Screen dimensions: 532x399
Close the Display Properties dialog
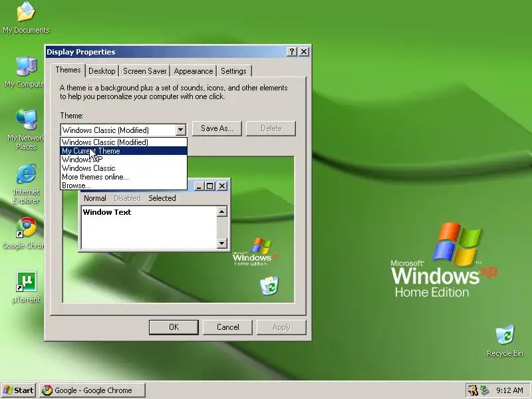(x=304, y=52)
